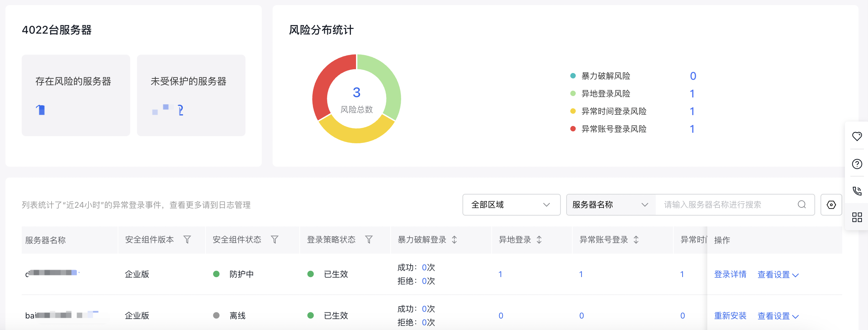Click the search magnifier icon
The image size is (868, 330).
point(802,204)
